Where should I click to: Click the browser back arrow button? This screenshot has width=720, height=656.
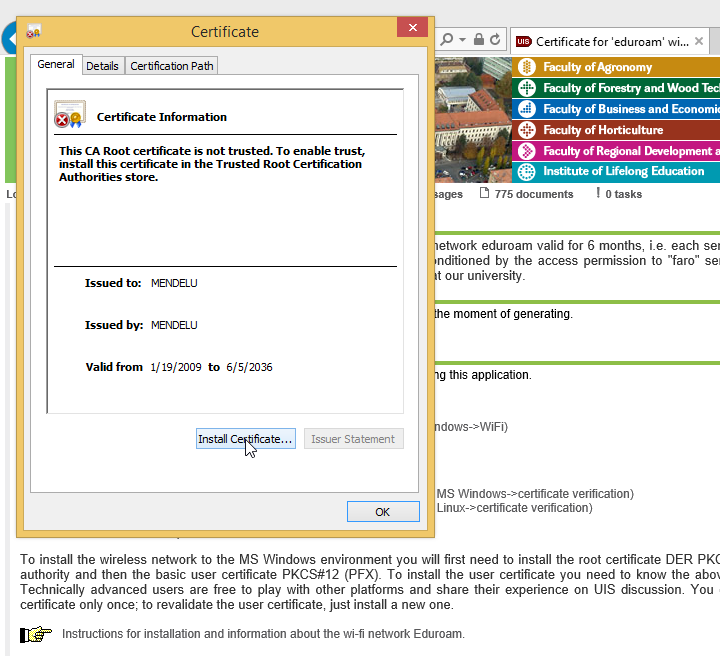[x=9, y=39]
